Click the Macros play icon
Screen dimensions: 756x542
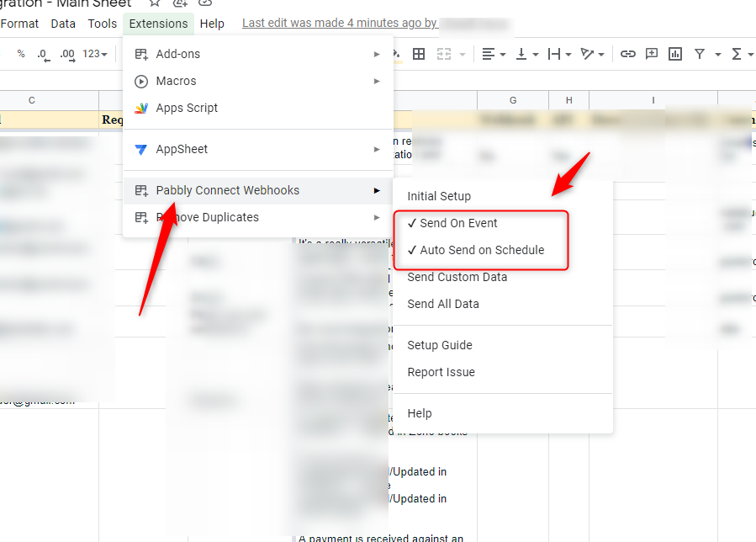140,81
